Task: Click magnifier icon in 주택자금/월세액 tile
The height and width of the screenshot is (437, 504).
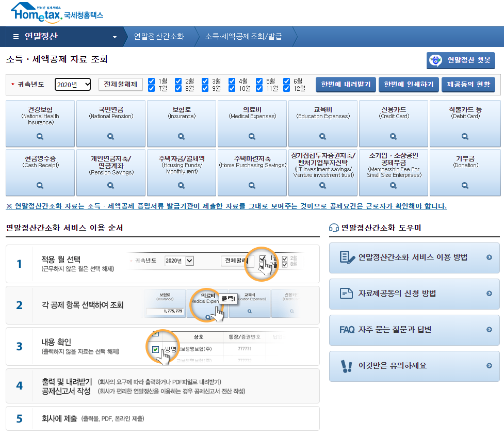Action: [x=181, y=185]
